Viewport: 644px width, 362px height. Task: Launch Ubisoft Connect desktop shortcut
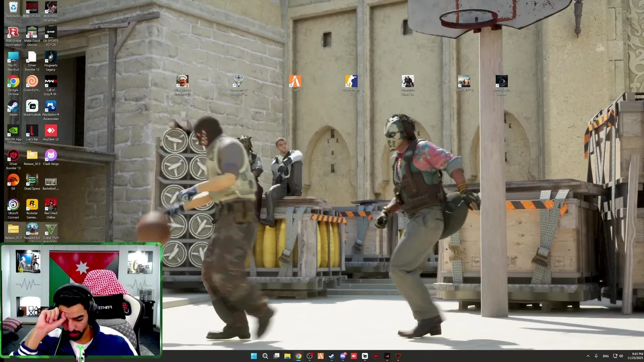coord(13,209)
